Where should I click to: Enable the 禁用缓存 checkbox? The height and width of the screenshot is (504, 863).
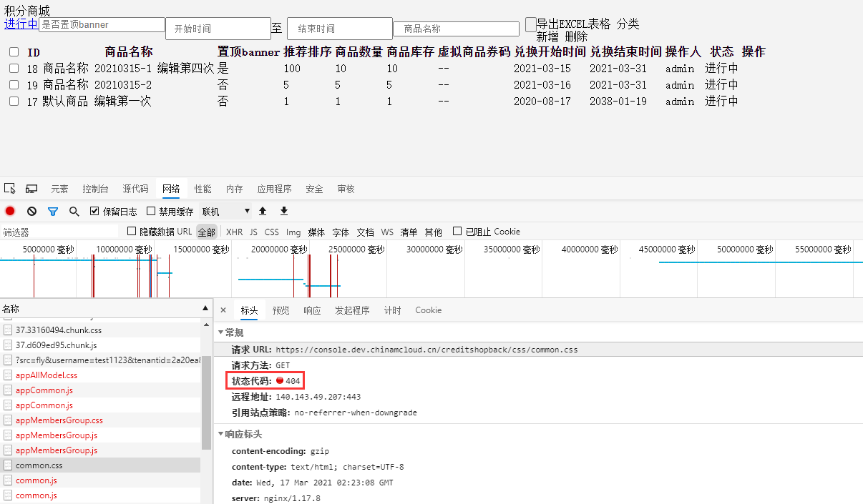tap(151, 212)
